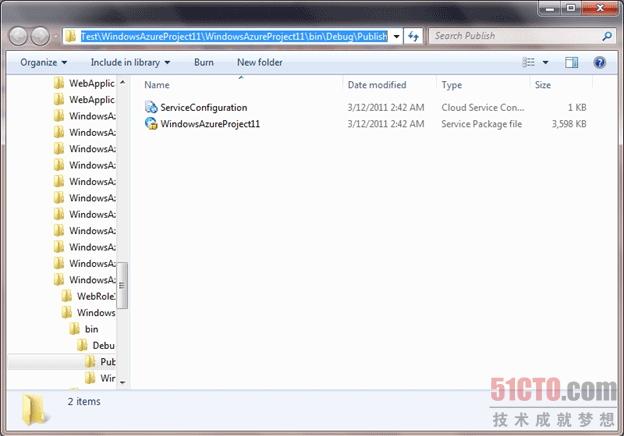Viewport: 624px width, 436px height.
Task: Click the '2 items' status text
Action: pos(84,401)
